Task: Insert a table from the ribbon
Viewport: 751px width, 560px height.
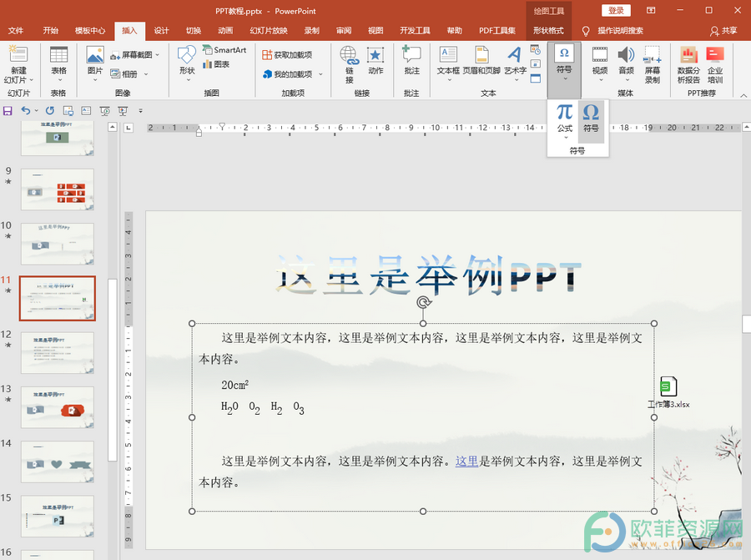Action: [58, 64]
